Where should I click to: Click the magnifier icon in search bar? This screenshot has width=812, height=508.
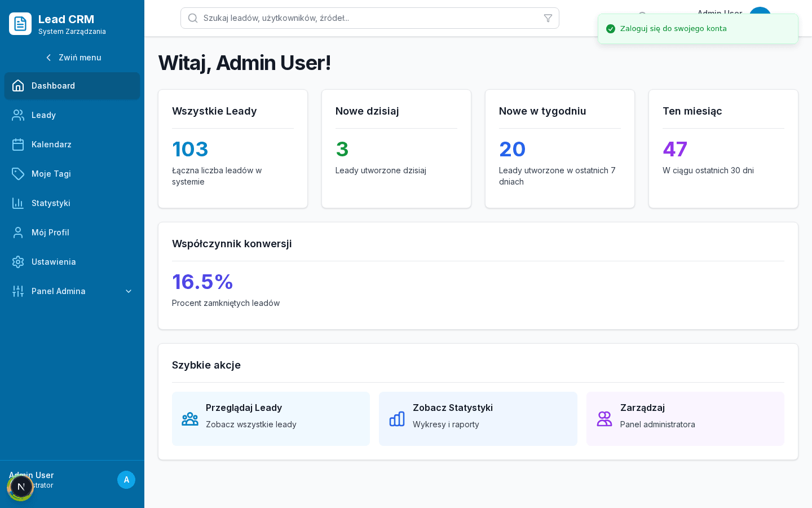(x=193, y=18)
